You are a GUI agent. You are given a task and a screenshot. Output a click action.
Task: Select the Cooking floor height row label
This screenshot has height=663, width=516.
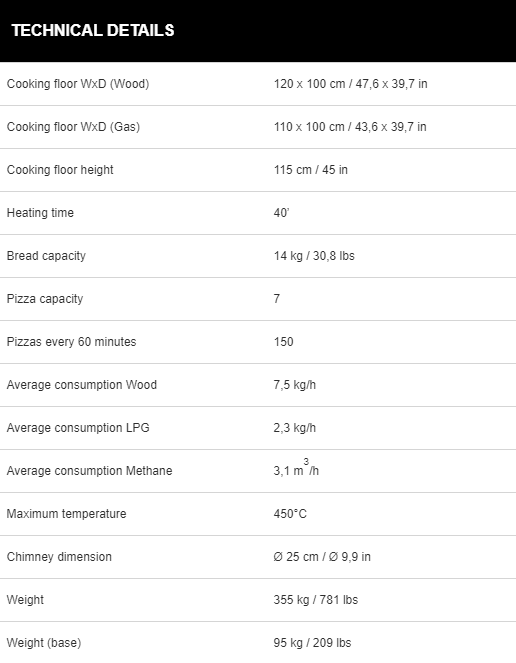(60, 170)
